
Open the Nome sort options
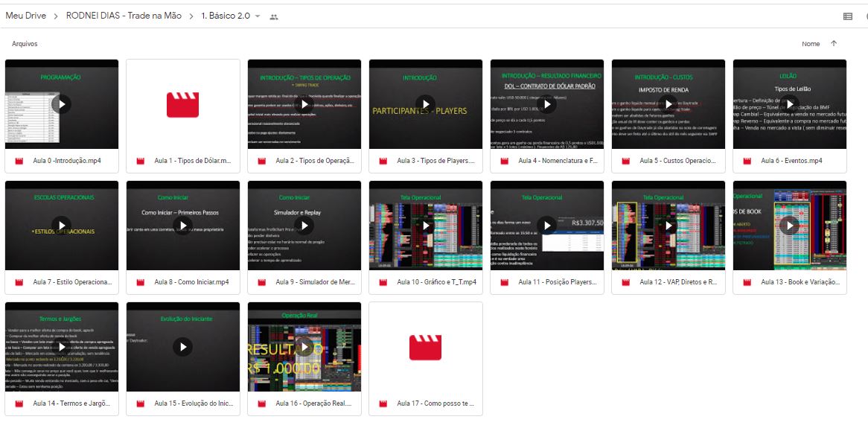coord(810,44)
